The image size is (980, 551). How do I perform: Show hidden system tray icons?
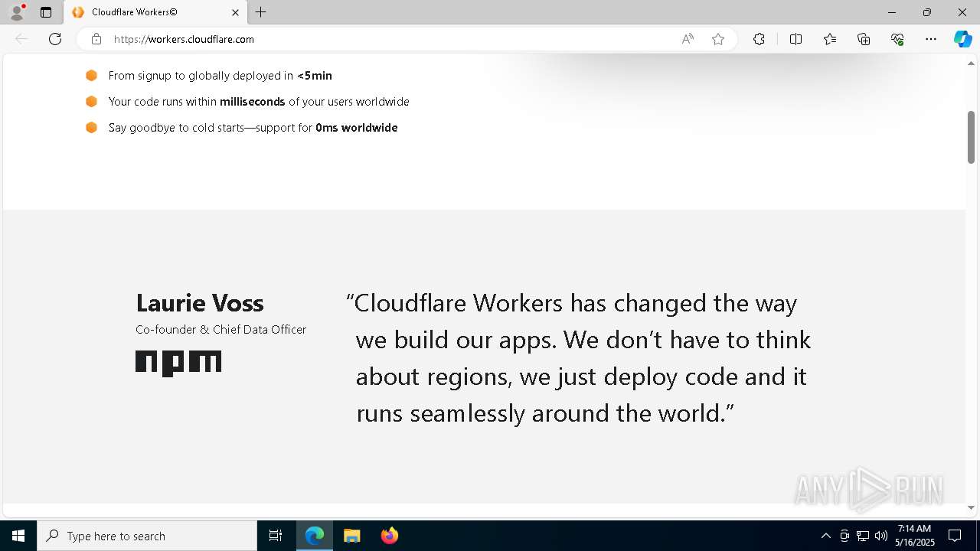click(825, 536)
